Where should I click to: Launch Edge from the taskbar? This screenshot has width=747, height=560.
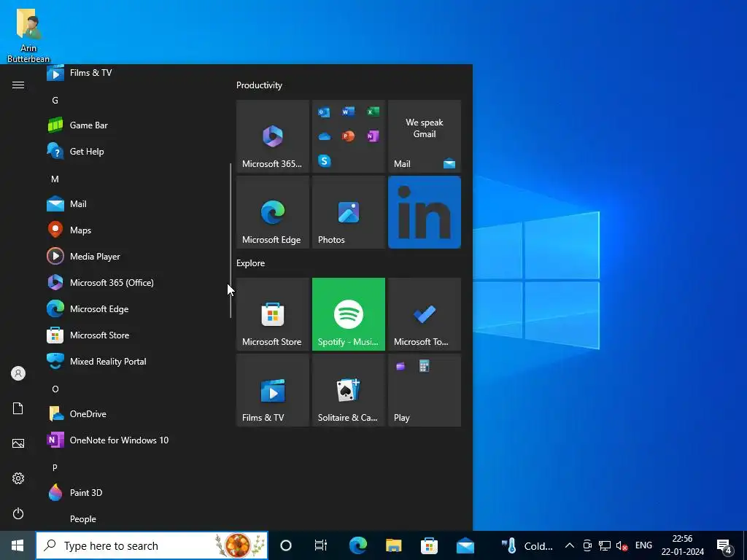coord(357,545)
